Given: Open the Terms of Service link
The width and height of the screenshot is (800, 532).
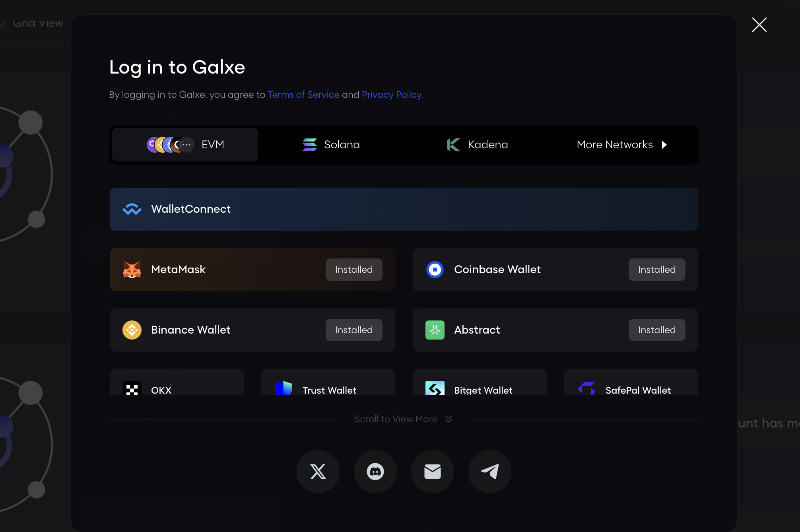Looking at the screenshot, I should click(x=303, y=95).
